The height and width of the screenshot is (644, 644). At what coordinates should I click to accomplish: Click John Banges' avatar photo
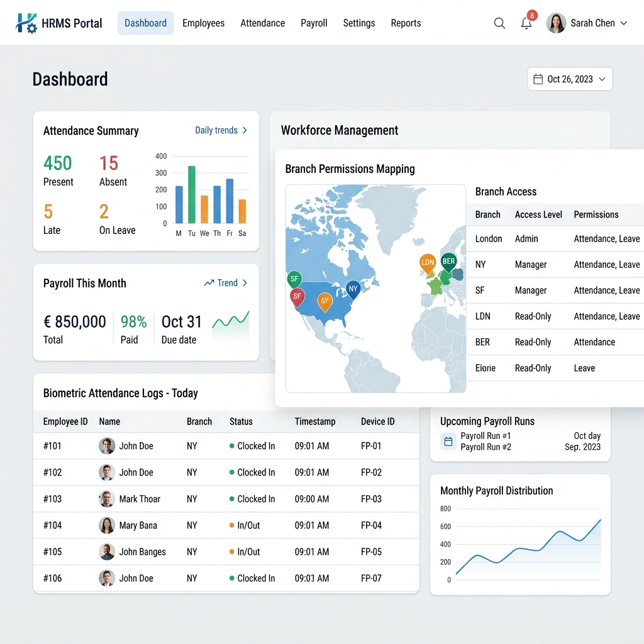[x=107, y=552]
